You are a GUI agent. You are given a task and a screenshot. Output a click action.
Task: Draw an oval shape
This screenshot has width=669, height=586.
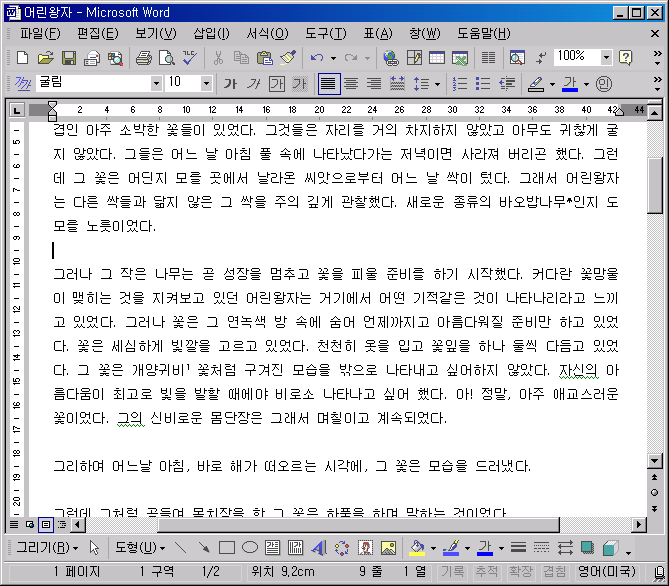coord(250,548)
